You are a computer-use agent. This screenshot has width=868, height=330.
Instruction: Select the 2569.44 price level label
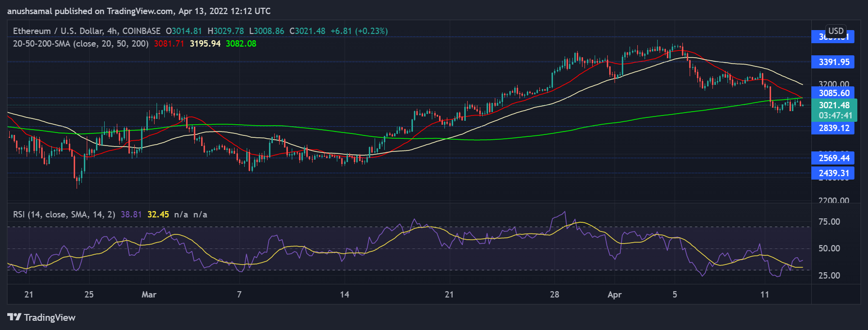pyautogui.click(x=834, y=158)
